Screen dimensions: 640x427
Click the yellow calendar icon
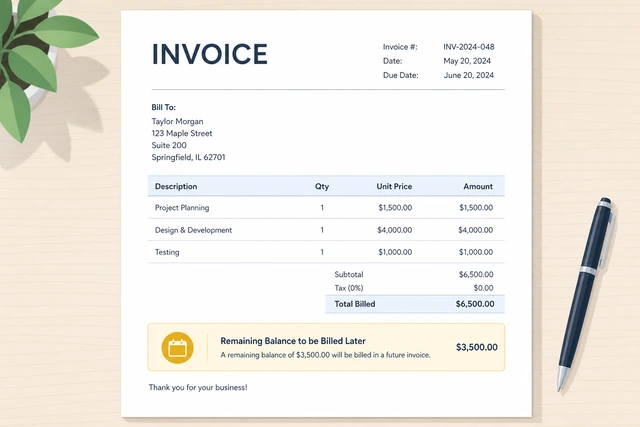pos(177,348)
